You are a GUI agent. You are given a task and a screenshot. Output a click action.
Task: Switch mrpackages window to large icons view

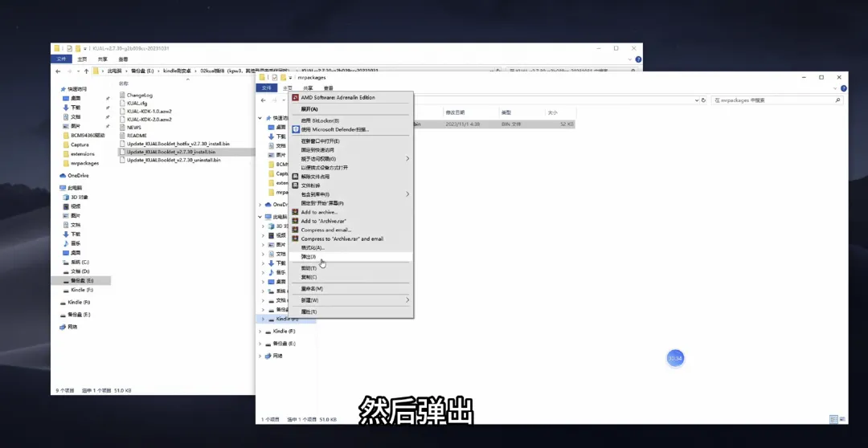pos(841,420)
